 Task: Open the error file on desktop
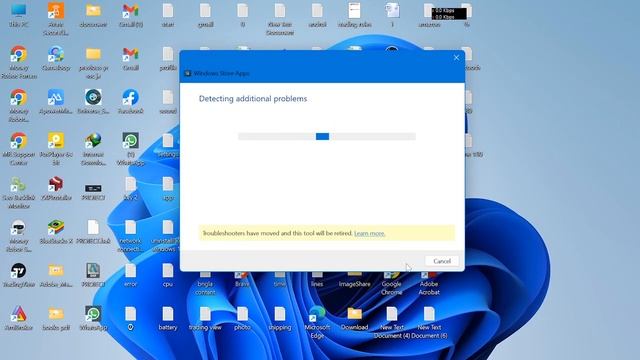131,275
